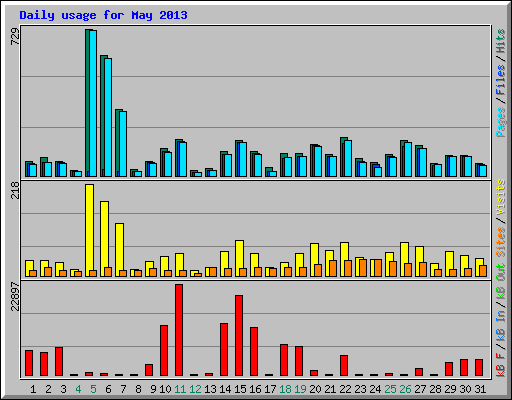The image size is (512, 400).
Task: Click the 'Hits' legend label
Action: (x=501, y=41)
